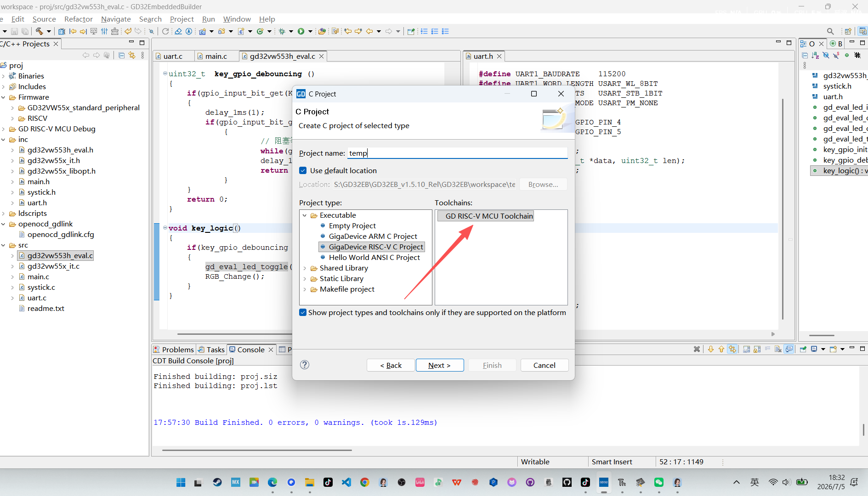Expand the Shared Library project type
Screen dimensions: 868x496
click(305, 268)
